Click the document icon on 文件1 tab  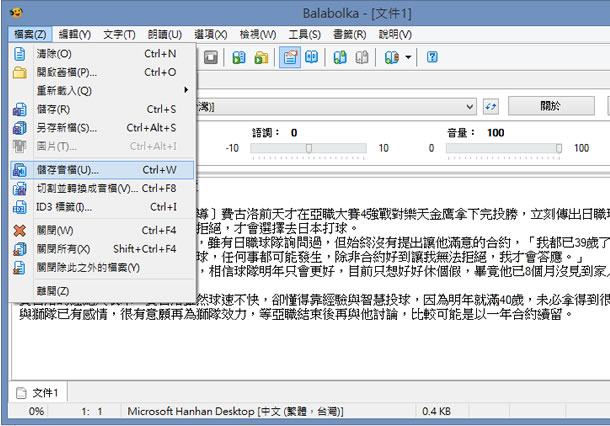[21, 393]
